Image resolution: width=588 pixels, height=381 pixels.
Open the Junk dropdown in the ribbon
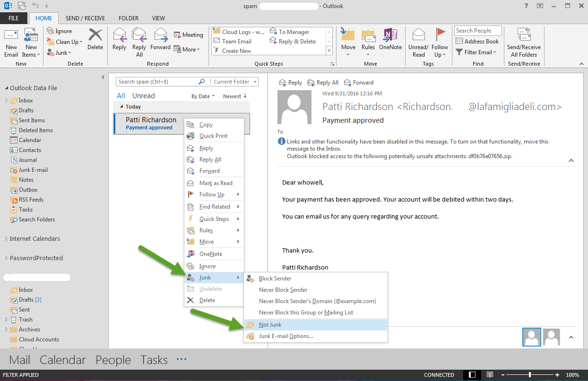60,53
